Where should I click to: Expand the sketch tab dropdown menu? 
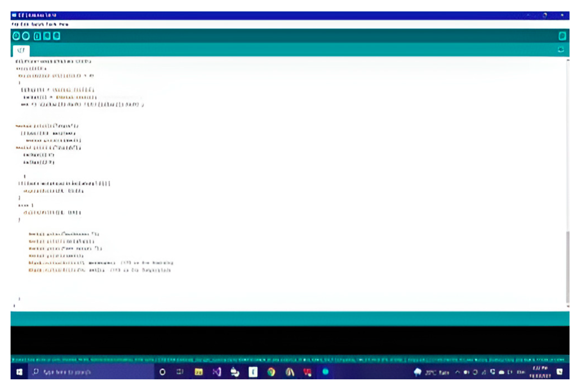tap(561, 50)
